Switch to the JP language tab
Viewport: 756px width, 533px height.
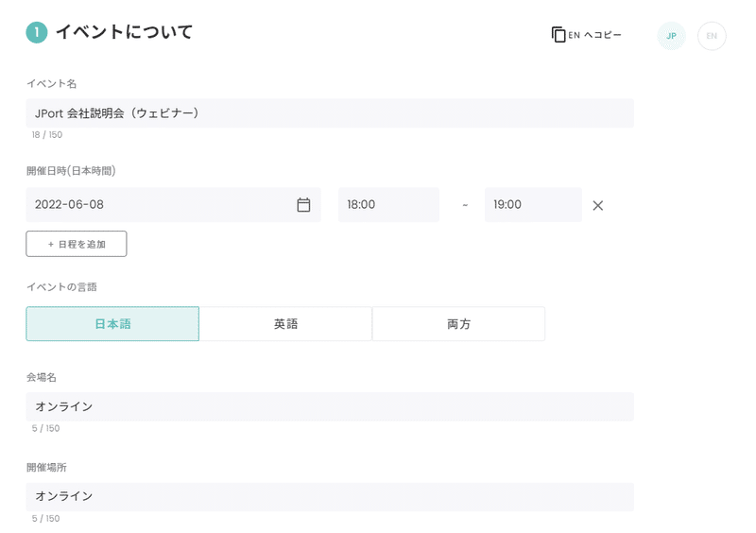pos(671,36)
